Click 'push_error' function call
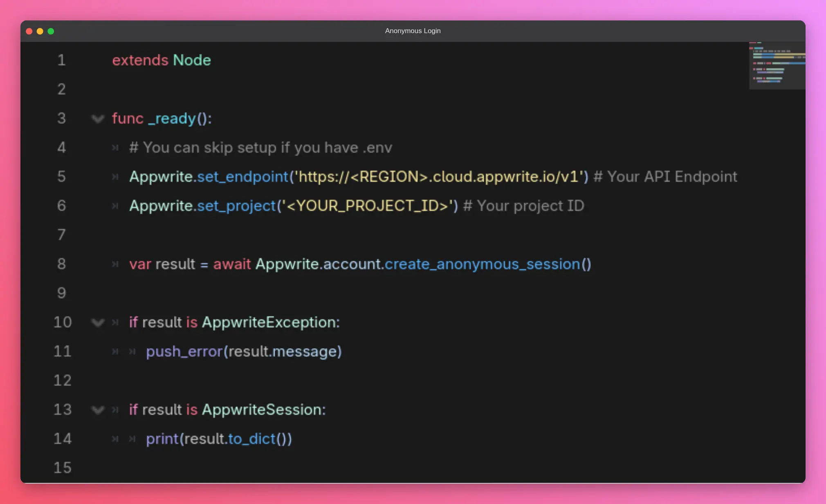 point(184,352)
